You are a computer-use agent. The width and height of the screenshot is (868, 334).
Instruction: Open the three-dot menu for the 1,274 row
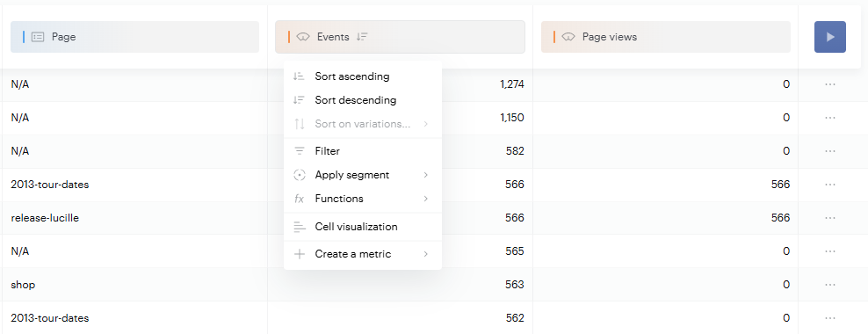pos(830,84)
